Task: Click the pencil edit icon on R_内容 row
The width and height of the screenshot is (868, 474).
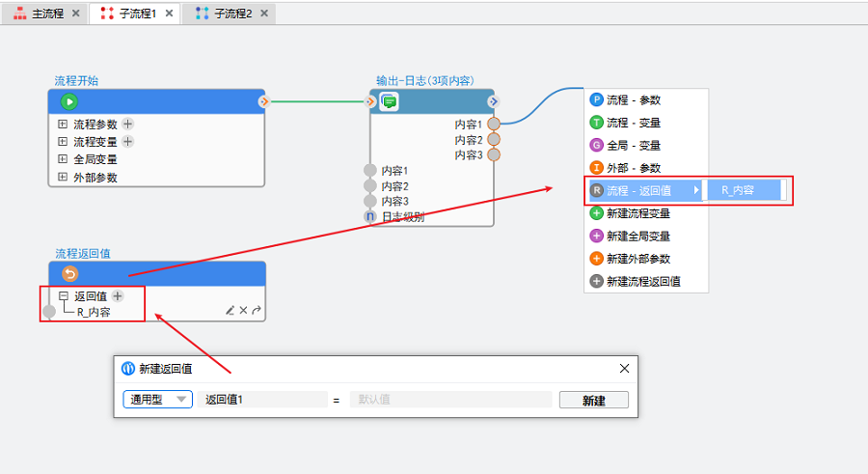Action: [230, 311]
